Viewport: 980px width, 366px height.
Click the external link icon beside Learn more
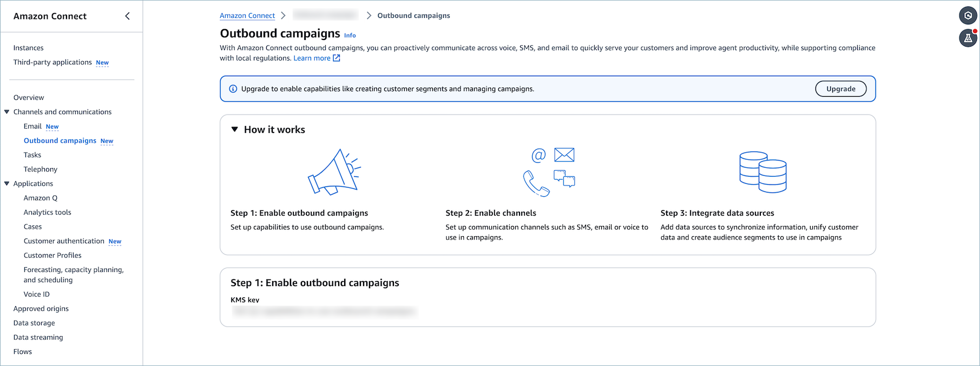pyautogui.click(x=337, y=58)
